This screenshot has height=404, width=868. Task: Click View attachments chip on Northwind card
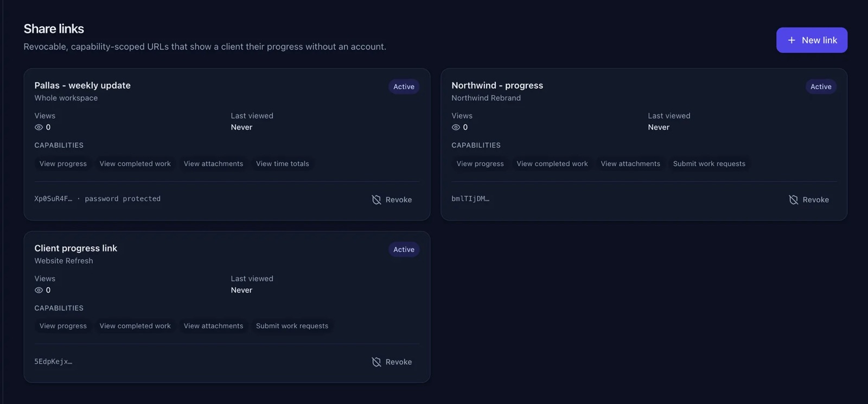[630, 164]
